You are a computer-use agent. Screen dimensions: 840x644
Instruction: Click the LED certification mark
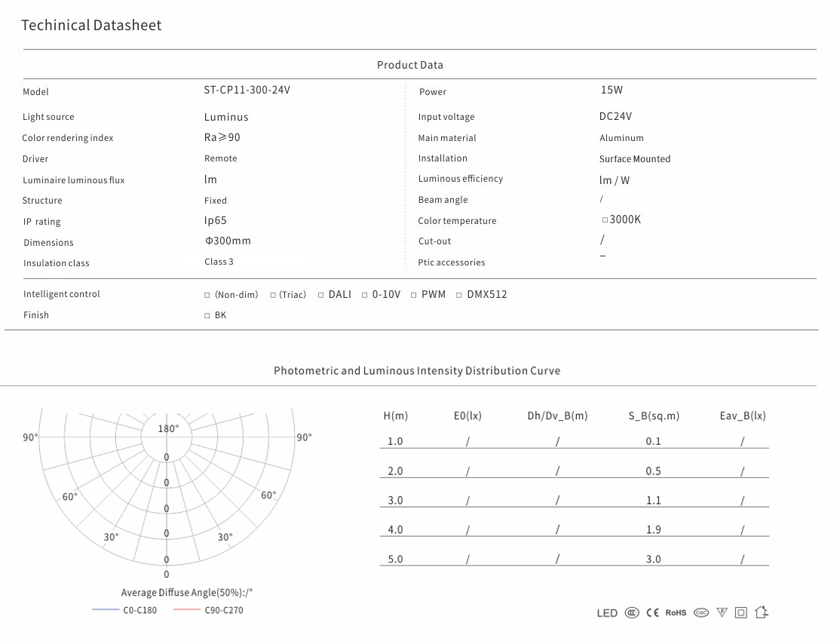coord(607,613)
